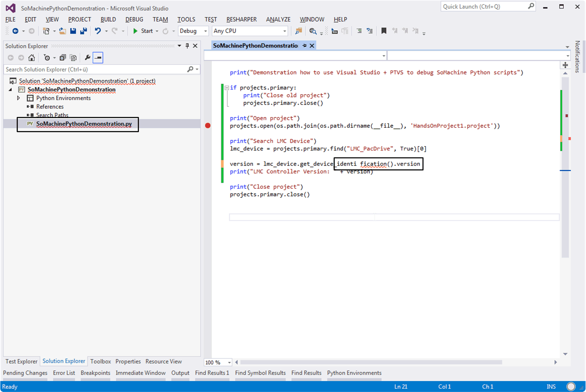
Task: Open Properties via the wrench icon
Action: (x=87, y=58)
